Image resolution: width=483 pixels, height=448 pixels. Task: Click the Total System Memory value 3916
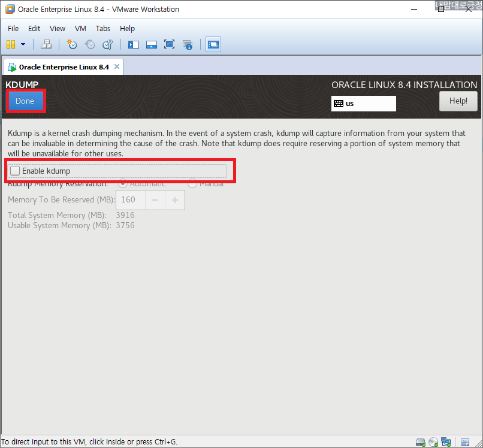click(x=125, y=215)
